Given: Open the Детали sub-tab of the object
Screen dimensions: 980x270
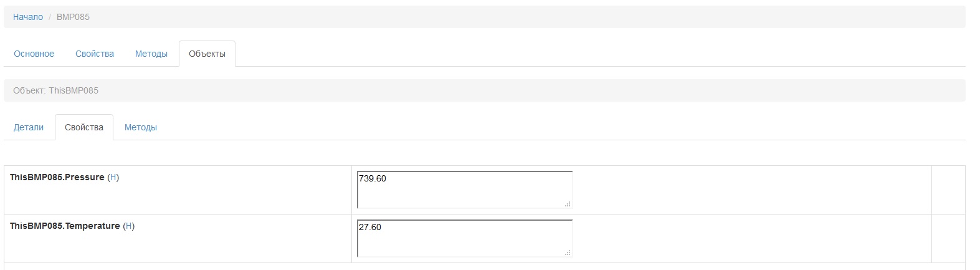Looking at the screenshot, I should tap(29, 127).
